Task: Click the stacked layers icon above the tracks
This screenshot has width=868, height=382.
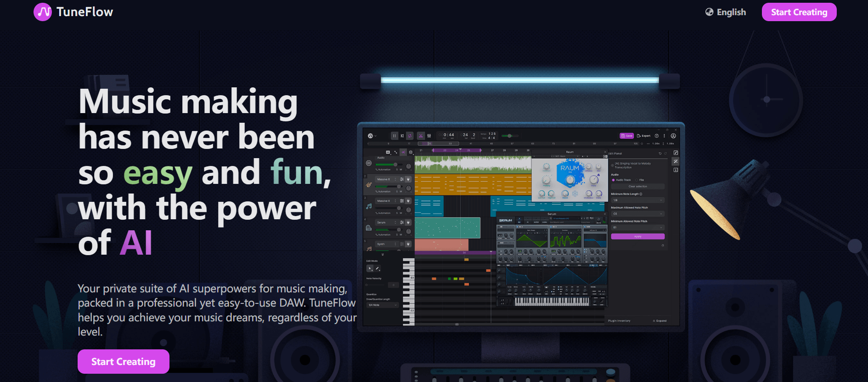Action: pyautogui.click(x=411, y=152)
